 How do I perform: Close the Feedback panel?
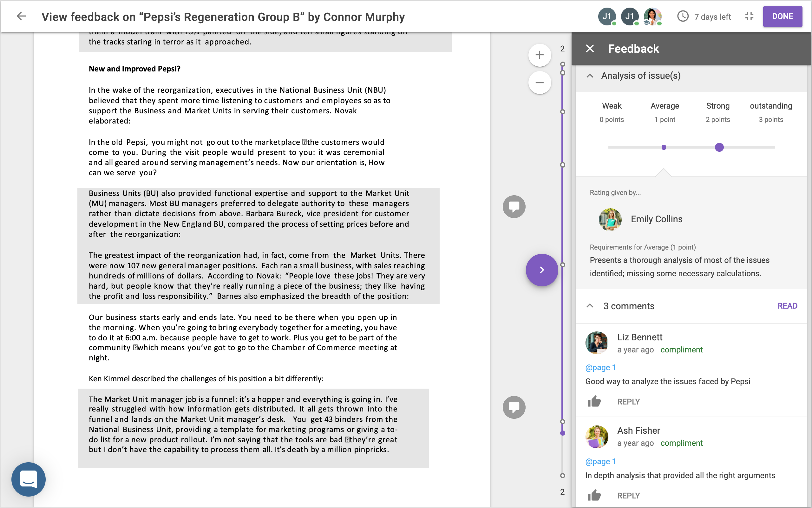click(590, 49)
